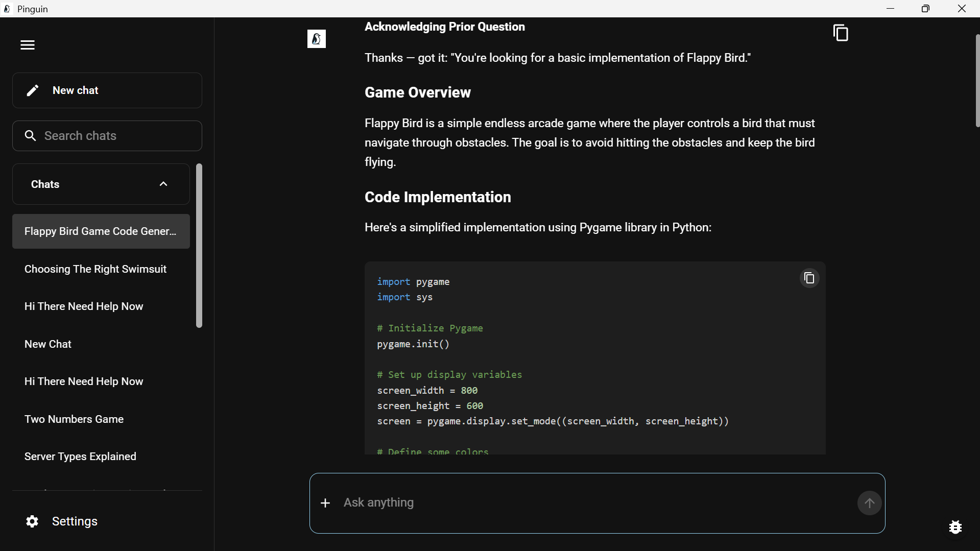Open Server Types Explained chat
The width and height of the screenshot is (980, 551).
click(80, 457)
